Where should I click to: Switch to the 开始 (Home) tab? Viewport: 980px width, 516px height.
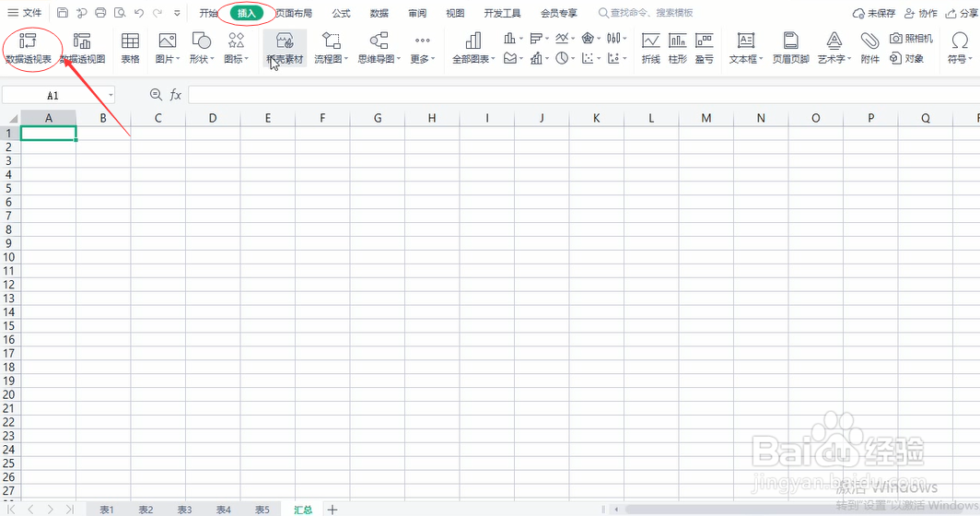pyautogui.click(x=208, y=13)
